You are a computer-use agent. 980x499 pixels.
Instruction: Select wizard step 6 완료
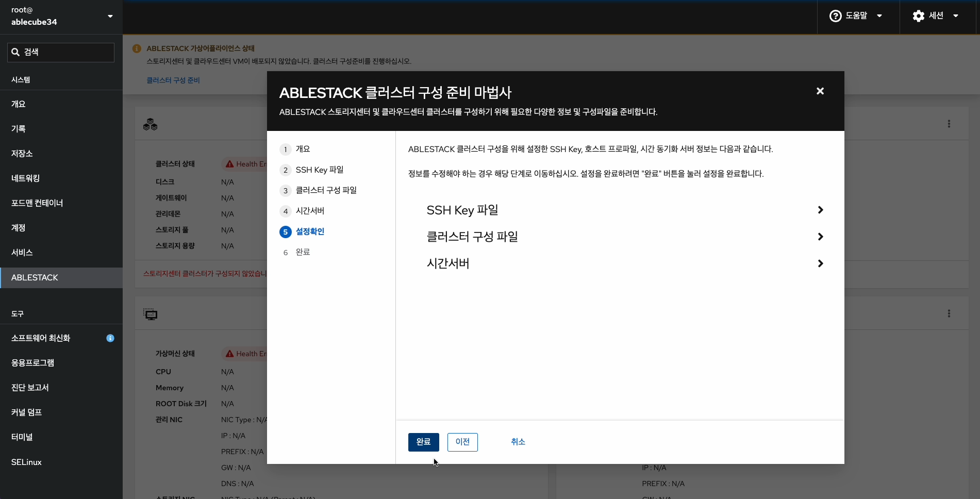point(295,252)
